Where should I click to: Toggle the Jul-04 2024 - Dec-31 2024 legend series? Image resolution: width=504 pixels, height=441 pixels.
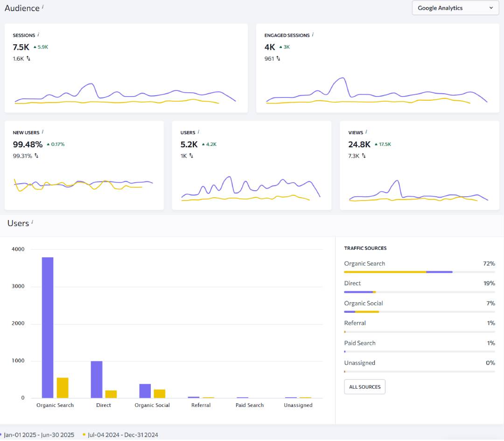[x=121, y=435]
